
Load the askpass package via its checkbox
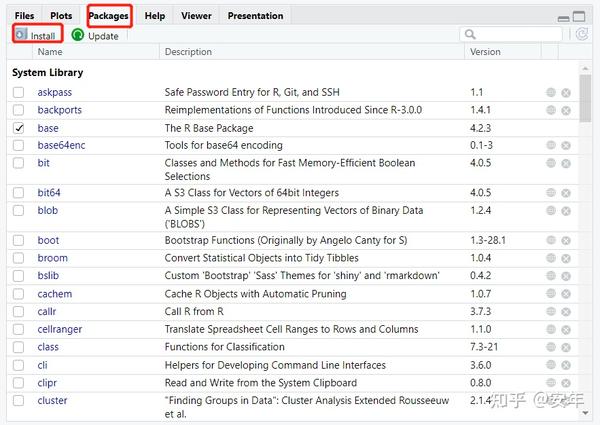coord(19,92)
